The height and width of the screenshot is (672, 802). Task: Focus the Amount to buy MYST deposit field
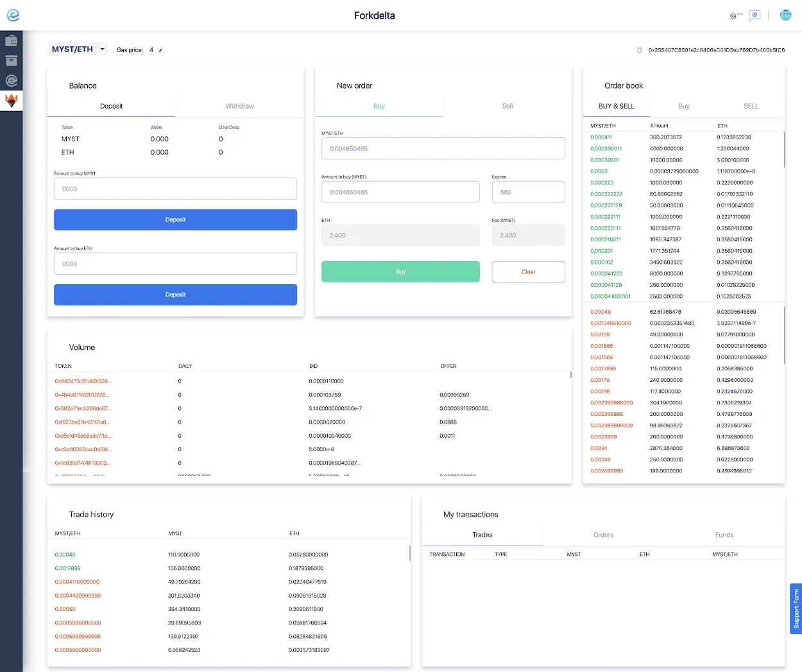pyautogui.click(x=175, y=189)
